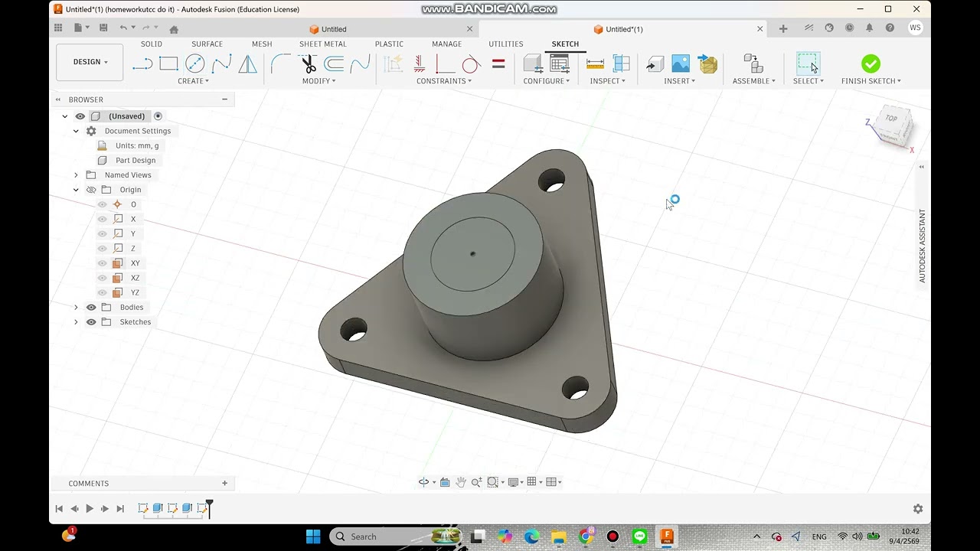Select the Measure tool in Inspect
The height and width of the screenshot is (551, 980).
(x=595, y=64)
